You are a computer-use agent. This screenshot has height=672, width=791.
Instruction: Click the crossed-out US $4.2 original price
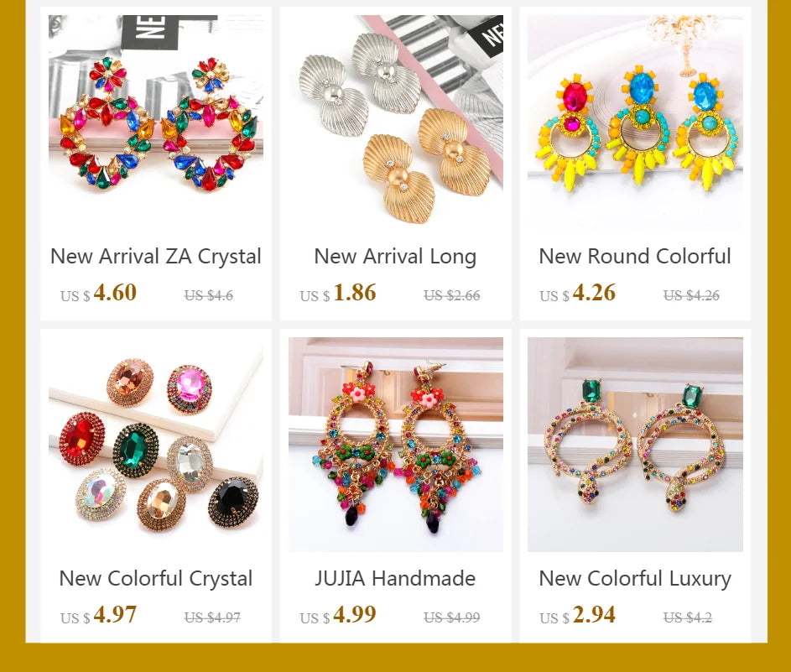[x=688, y=617]
